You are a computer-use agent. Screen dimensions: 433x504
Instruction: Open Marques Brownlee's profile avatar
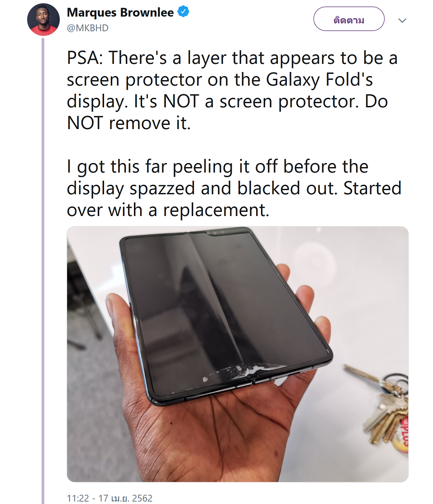(43, 19)
